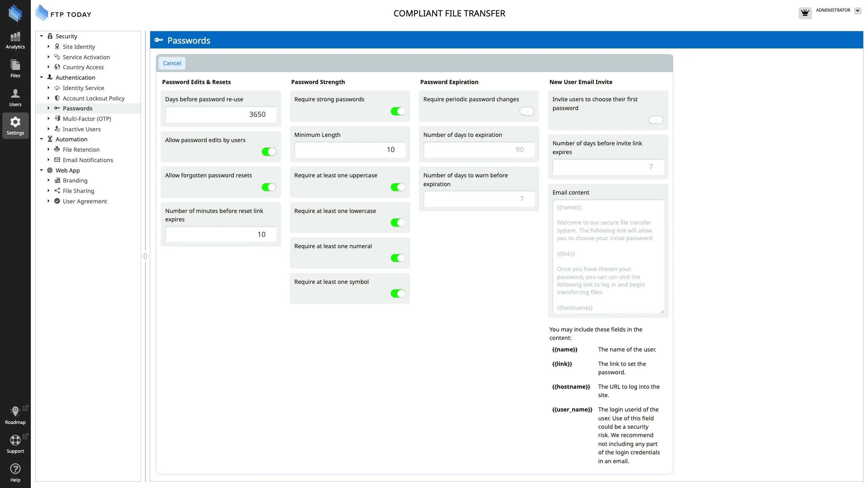Screen dimensions: 868x488
Task: Collapse the Automation tree section
Action: tap(41, 139)
